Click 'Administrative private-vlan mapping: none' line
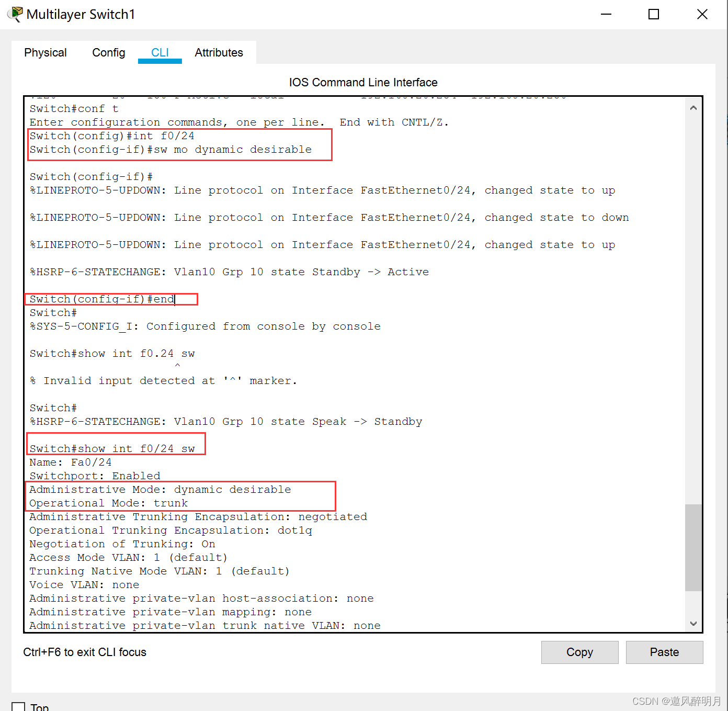Viewport: 728px width, 711px height. [170, 612]
